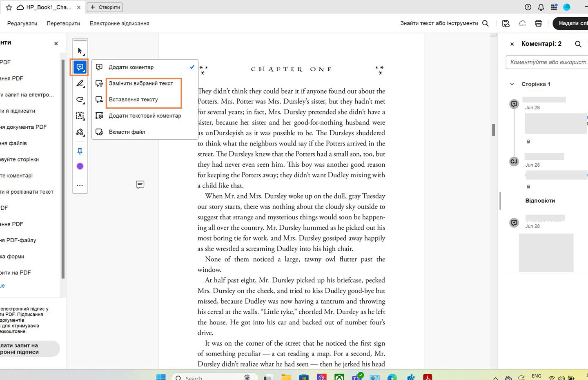Viewport: 588px width, 380px height.
Task: Open the Електронне підписання menu
Action: click(x=119, y=23)
